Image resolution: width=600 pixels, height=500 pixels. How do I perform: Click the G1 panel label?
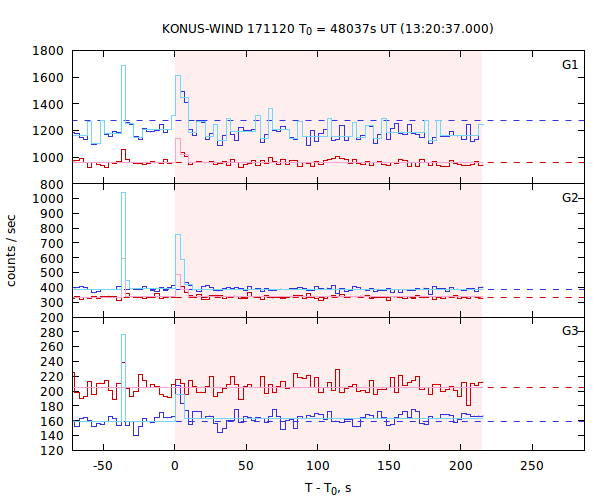pos(570,65)
